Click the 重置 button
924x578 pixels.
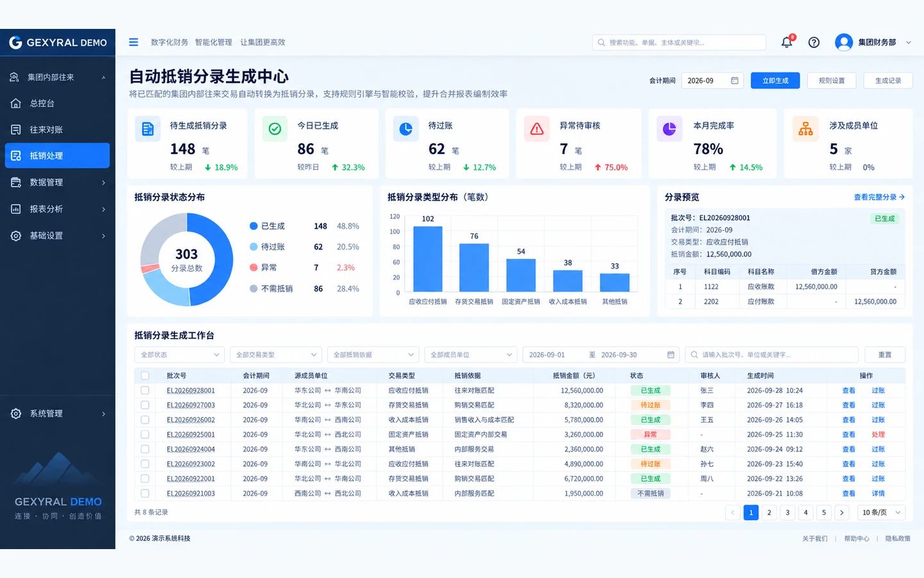click(x=885, y=355)
